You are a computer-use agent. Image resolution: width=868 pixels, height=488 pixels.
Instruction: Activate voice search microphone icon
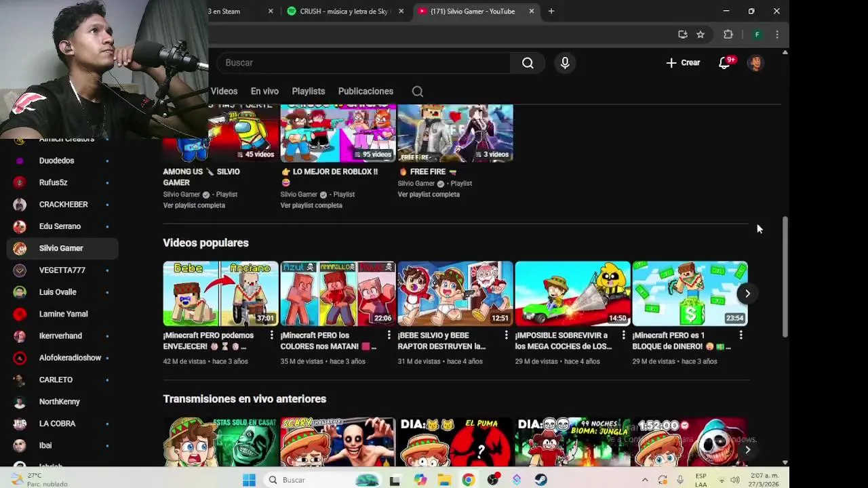point(565,63)
